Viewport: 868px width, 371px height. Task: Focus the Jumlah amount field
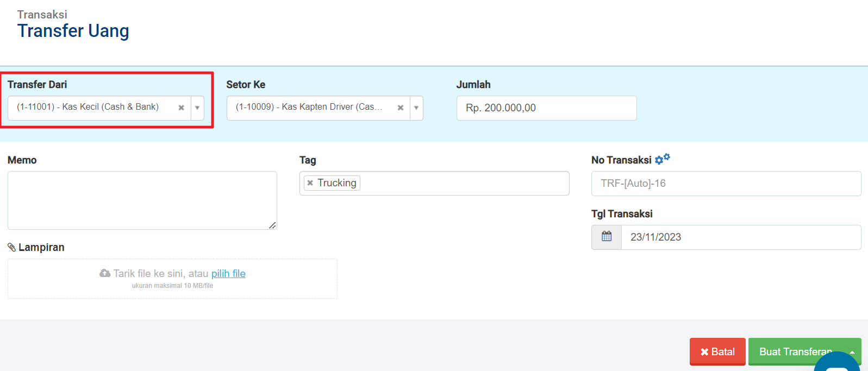coord(546,108)
